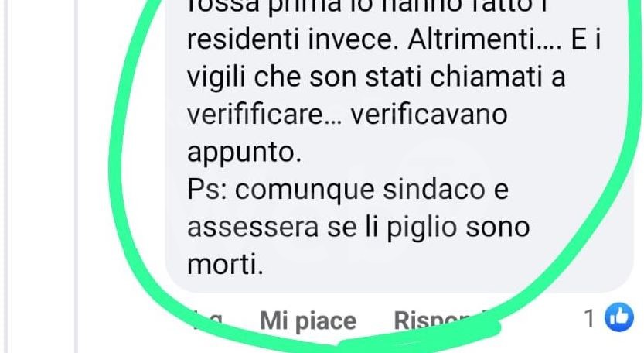644x353 pixels.
Task: Click the word sindaco in comment
Action: [434, 189]
